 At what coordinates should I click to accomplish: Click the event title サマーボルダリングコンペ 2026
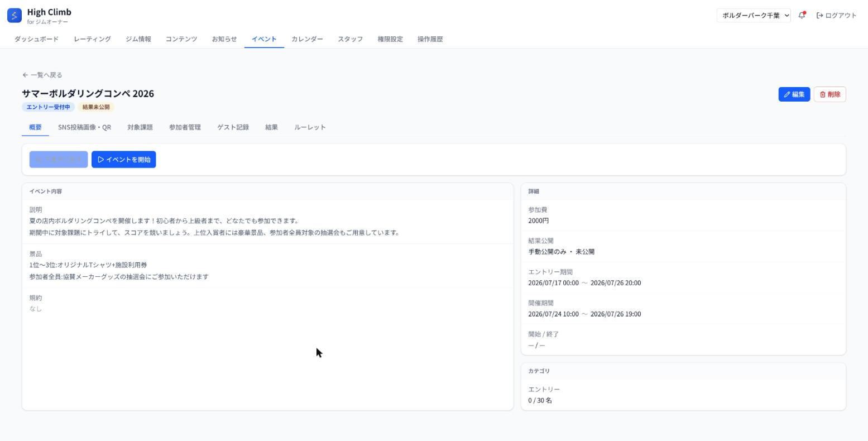[x=88, y=93]
